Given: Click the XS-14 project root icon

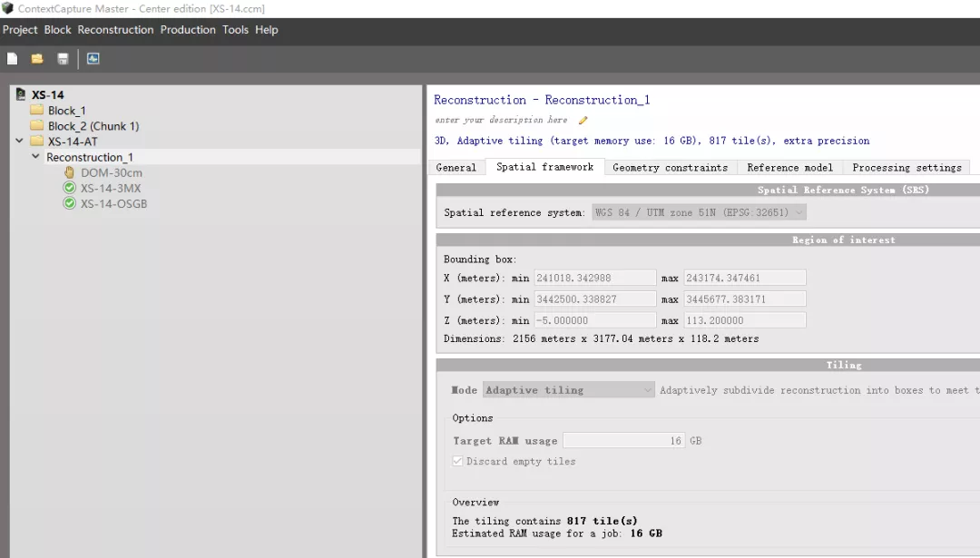Looking at the screenshot, I should [x=21, y=94].
